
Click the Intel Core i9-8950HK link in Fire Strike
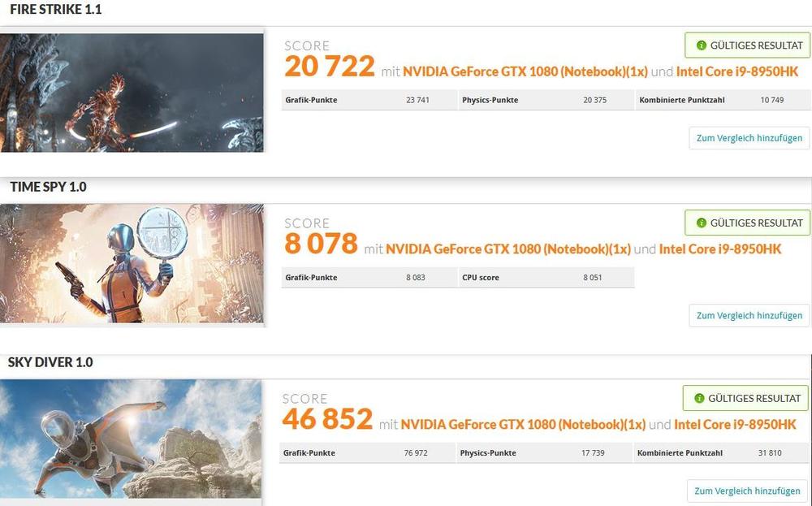click(x=737, y=71)
